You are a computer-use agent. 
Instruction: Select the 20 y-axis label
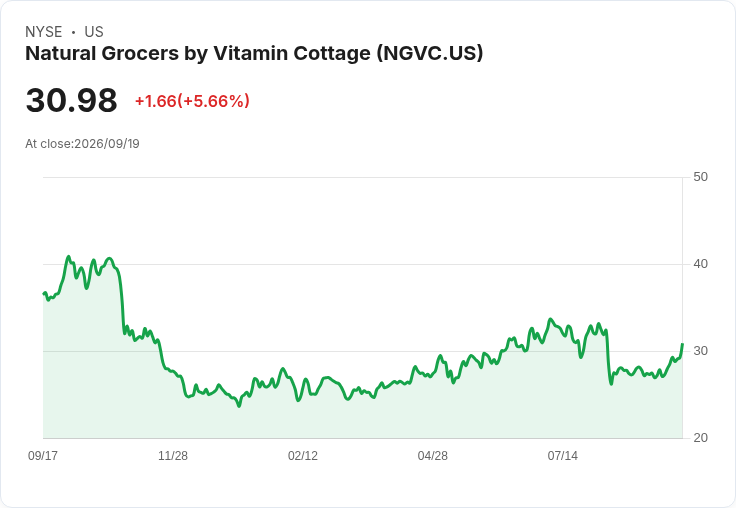tap(700, 438)
